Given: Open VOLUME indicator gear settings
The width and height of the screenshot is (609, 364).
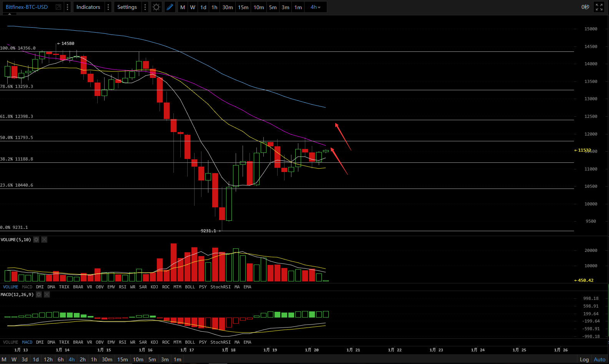Looking at the screenshot, I should click(x=36, y=240).
